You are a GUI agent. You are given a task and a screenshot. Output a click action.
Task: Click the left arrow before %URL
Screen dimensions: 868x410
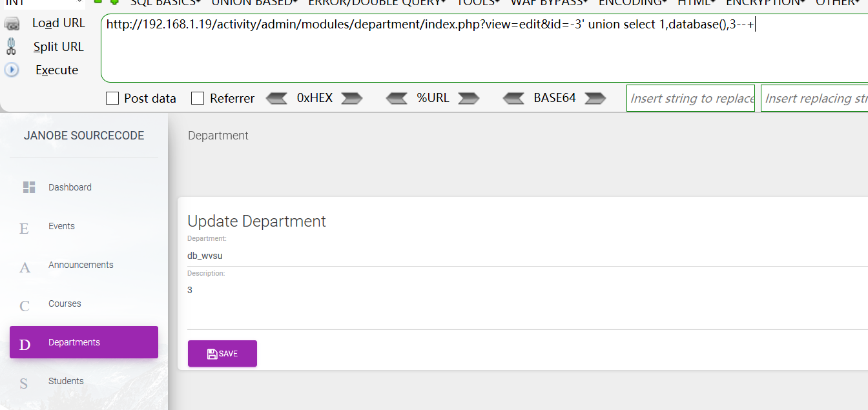point(397,98)
